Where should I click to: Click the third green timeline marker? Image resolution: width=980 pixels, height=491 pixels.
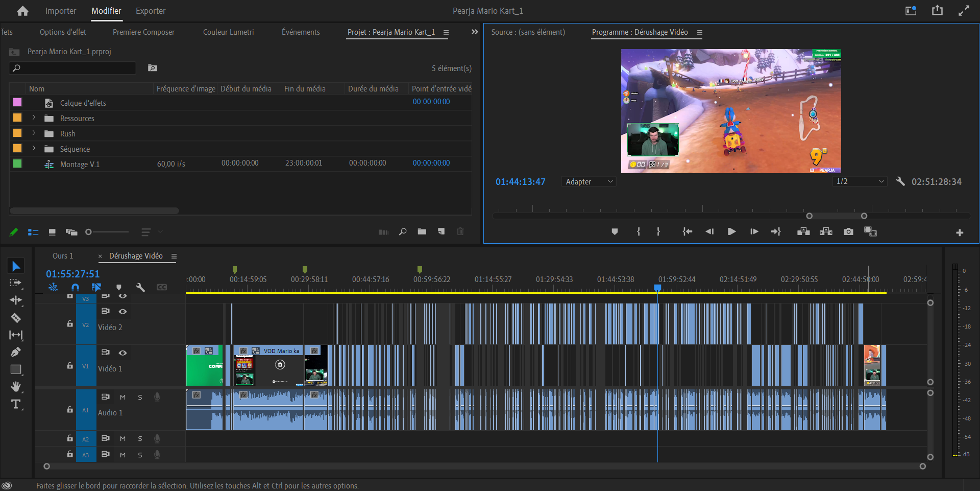pos(420,269)
